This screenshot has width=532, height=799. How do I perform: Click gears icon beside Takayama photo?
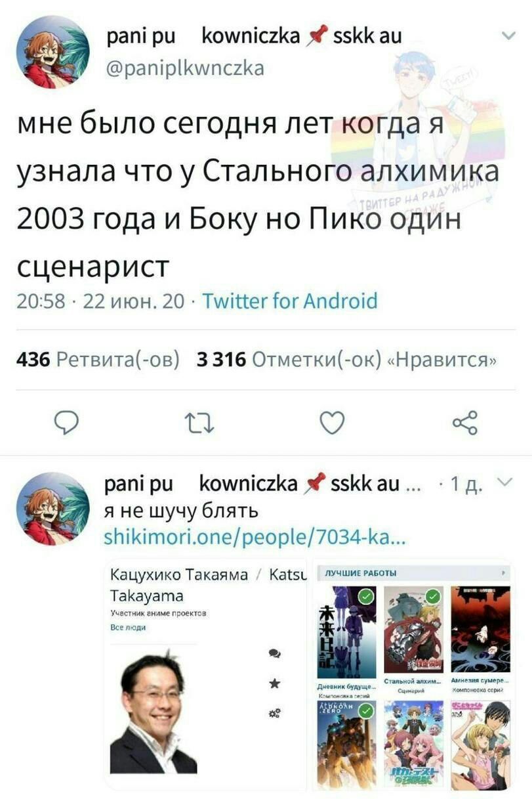tap(275, 714)
